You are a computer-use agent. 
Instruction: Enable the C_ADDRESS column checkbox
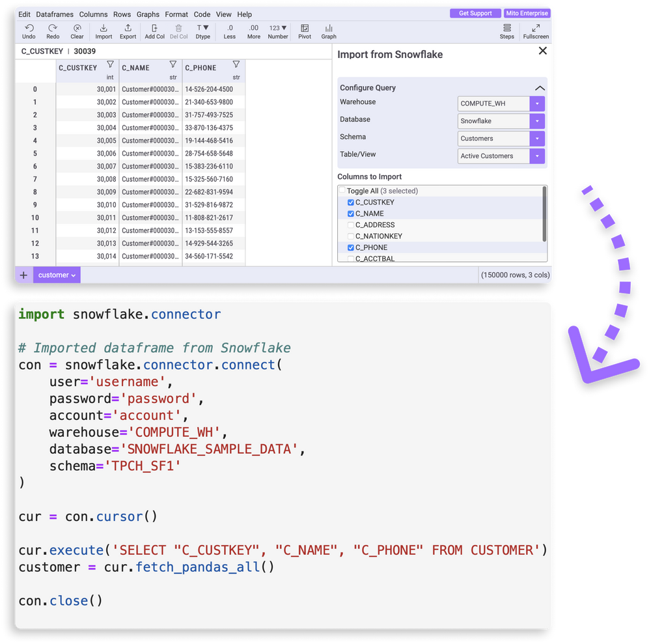[351, 225]
